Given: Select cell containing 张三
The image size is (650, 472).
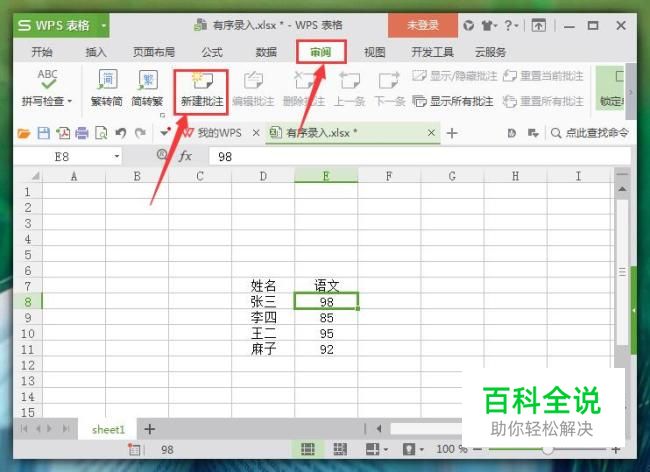Looking at the screenshot, I should (263, 301).
